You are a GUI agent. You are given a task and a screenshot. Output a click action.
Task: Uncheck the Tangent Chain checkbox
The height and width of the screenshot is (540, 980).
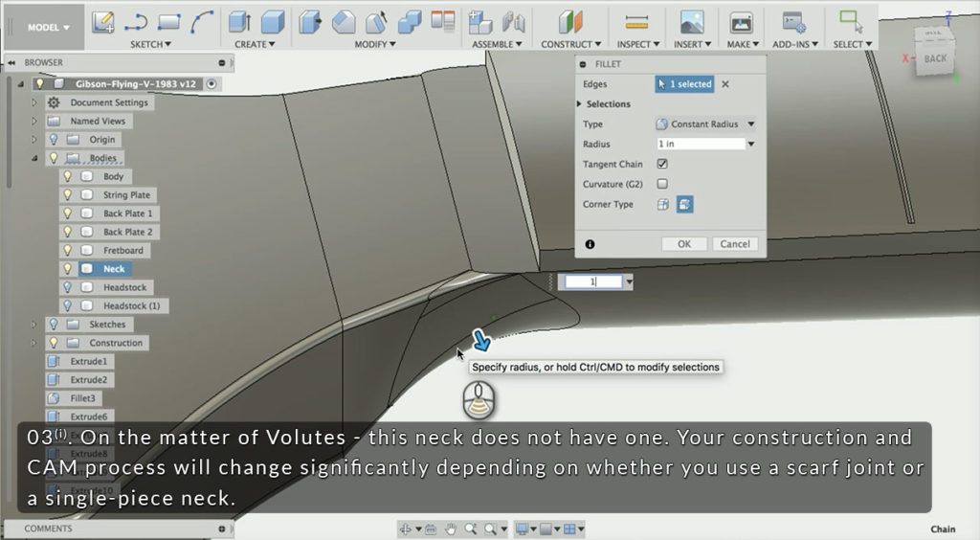[x=662, y=165]
